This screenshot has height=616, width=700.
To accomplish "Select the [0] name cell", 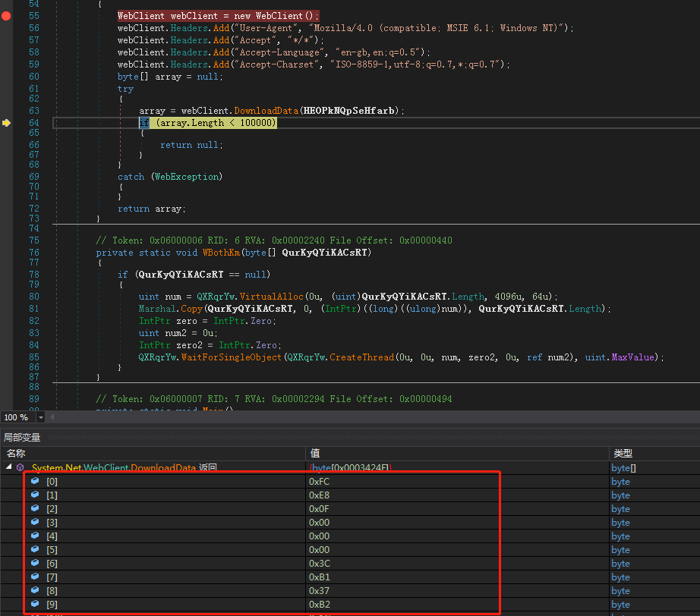I will [x=52, y=481].
